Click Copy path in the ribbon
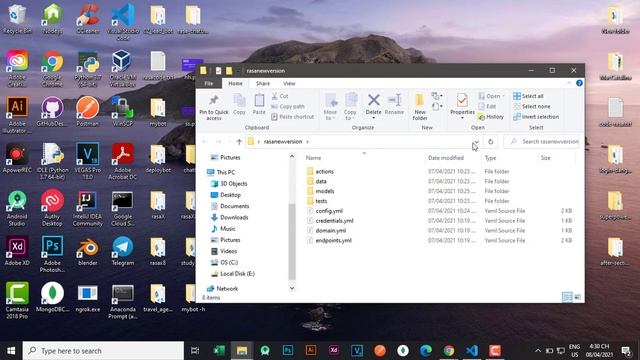Viewport: 640px width, 360px height. [288, 106]
